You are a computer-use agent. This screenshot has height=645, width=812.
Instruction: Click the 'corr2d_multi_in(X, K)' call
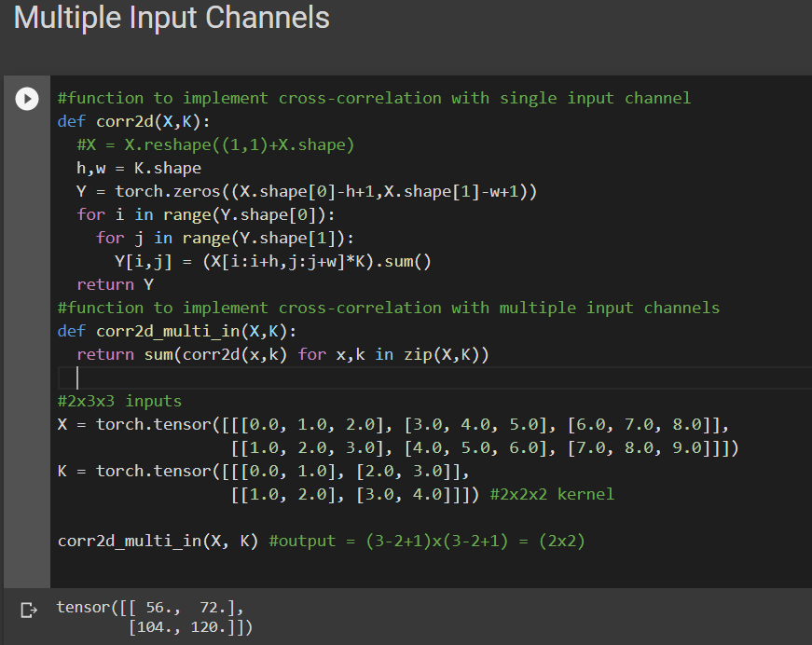(x=158, y=541)
